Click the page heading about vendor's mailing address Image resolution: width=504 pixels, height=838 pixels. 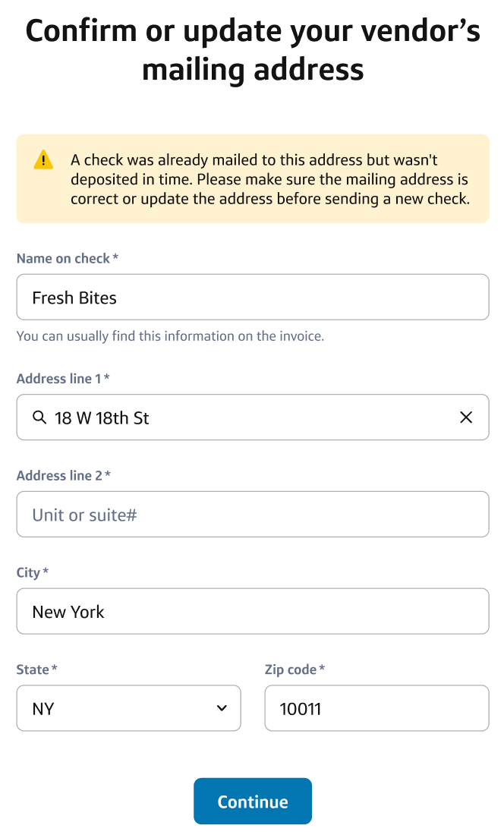pos(252,50)
